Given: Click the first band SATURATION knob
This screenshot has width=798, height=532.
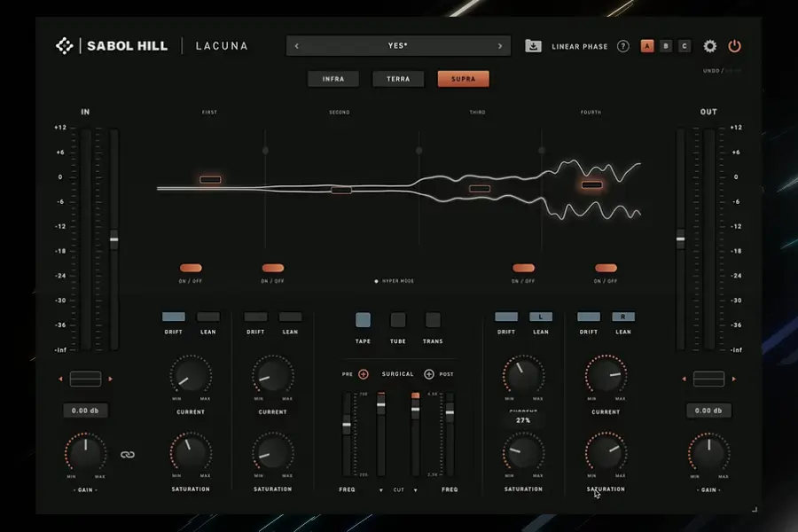Looking at the screenshot, I should pos(191,452).
